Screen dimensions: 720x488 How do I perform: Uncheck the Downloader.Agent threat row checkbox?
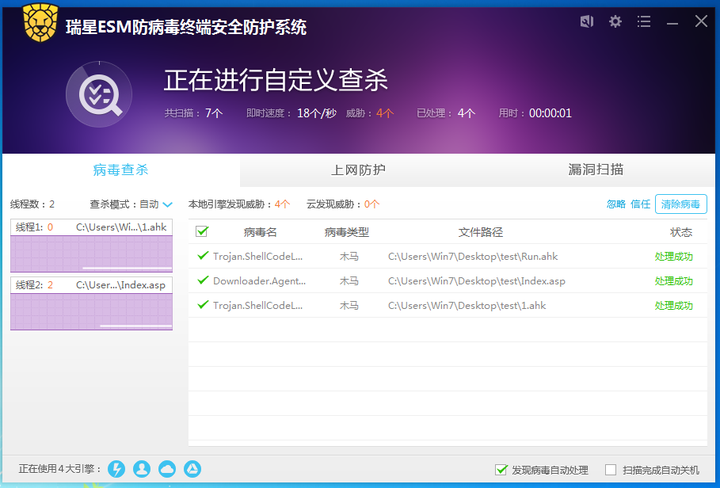(x=203, y=281)
